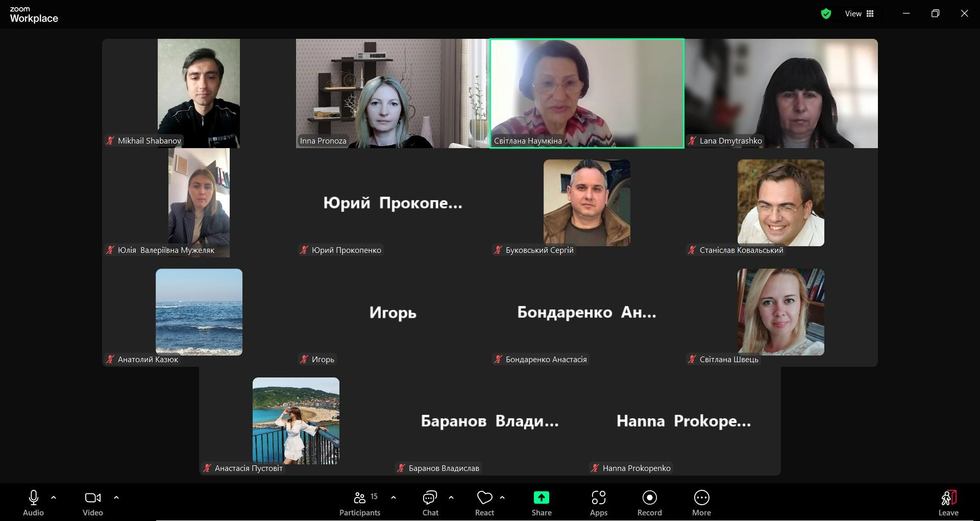Click the Audio microphone icon

(34, 498)
